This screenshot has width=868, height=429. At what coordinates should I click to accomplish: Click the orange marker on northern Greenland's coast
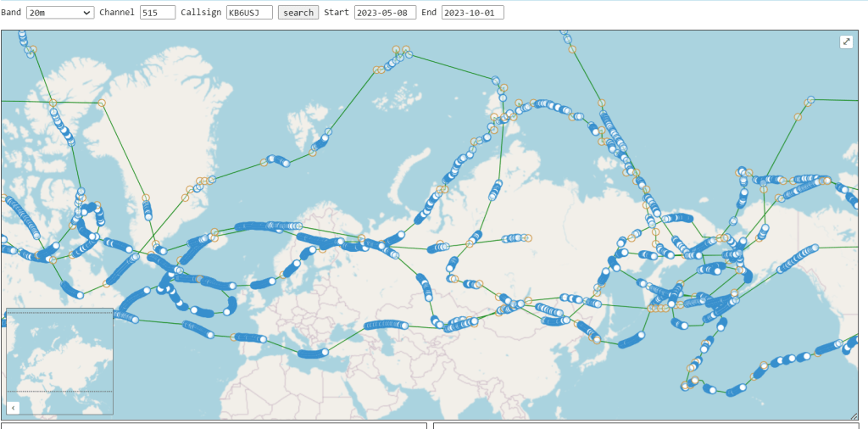point(102,103)
